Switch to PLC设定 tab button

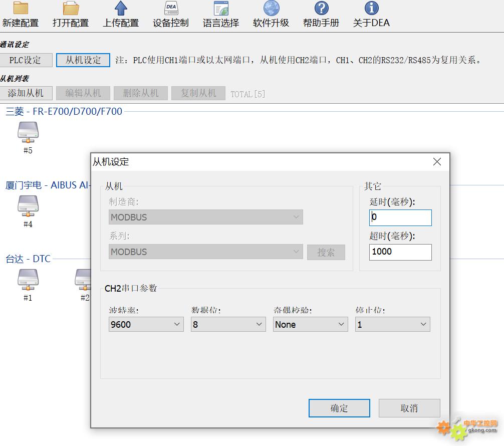pyautogui.click(x=26, y=60)
